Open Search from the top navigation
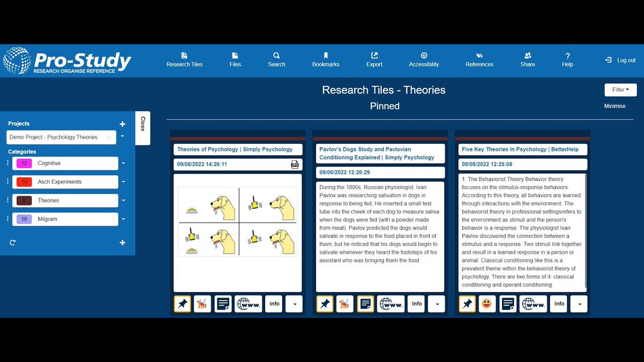Image resolution: width=644 pixels, height=362 pixels. [x=276, y=60]
